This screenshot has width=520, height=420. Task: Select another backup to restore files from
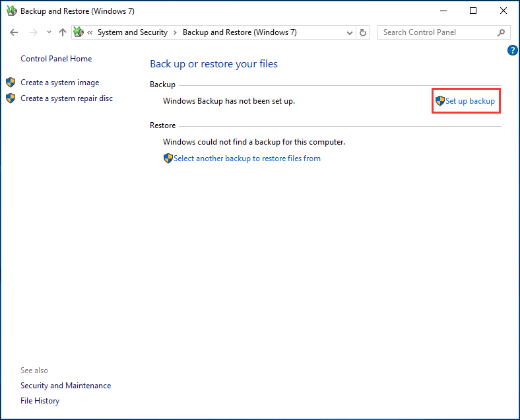[x=247, y=158]
